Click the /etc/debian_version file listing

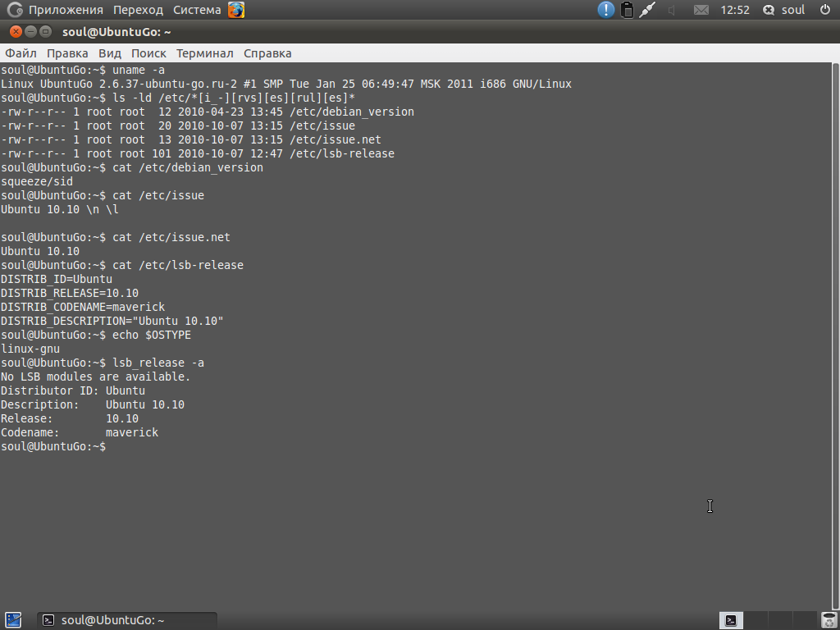[208, 112]
